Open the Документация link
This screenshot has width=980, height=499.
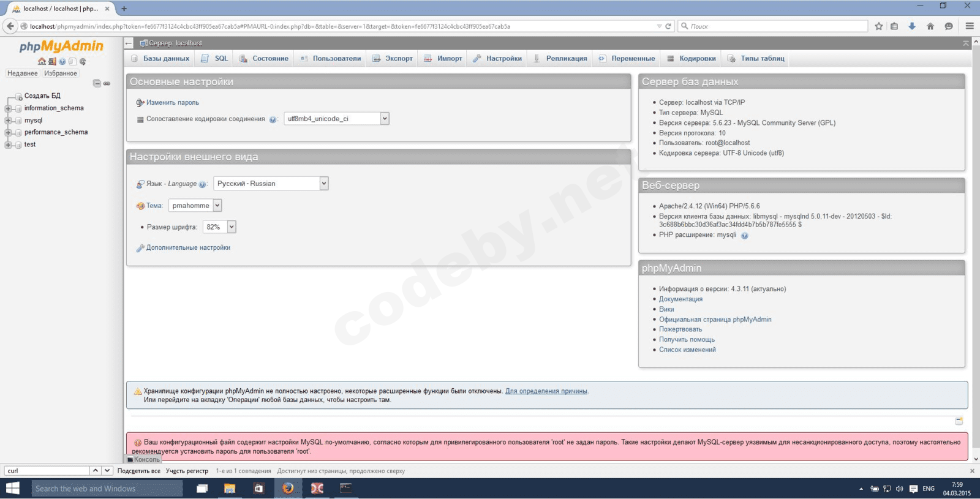(680, 299)
